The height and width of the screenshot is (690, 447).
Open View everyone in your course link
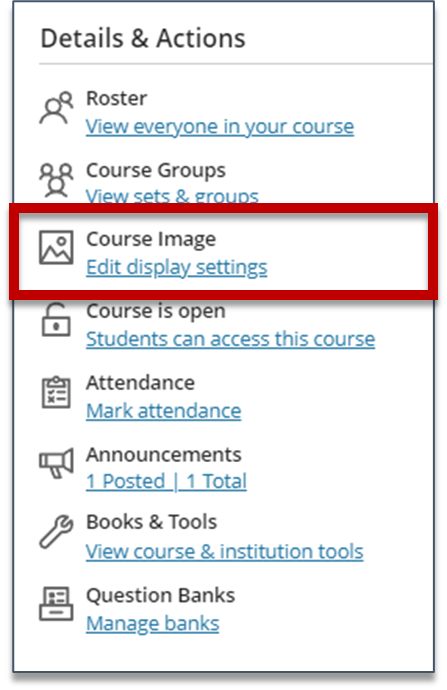pyautogui.click(x=220, y=127)
